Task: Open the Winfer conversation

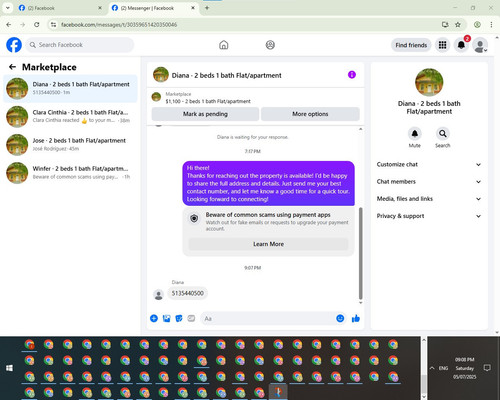Action: (70, 173)
